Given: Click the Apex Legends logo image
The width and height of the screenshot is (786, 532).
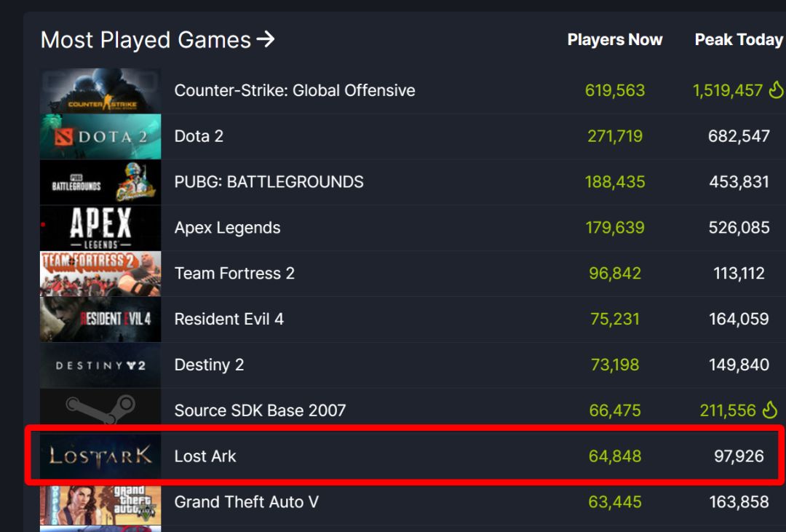Looking at the screenshot, I should coord(100,228).
